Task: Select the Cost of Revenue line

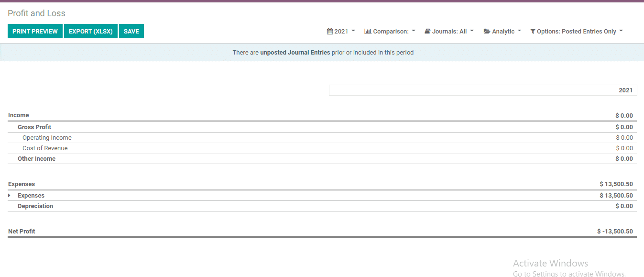Action: coord(322,148)
